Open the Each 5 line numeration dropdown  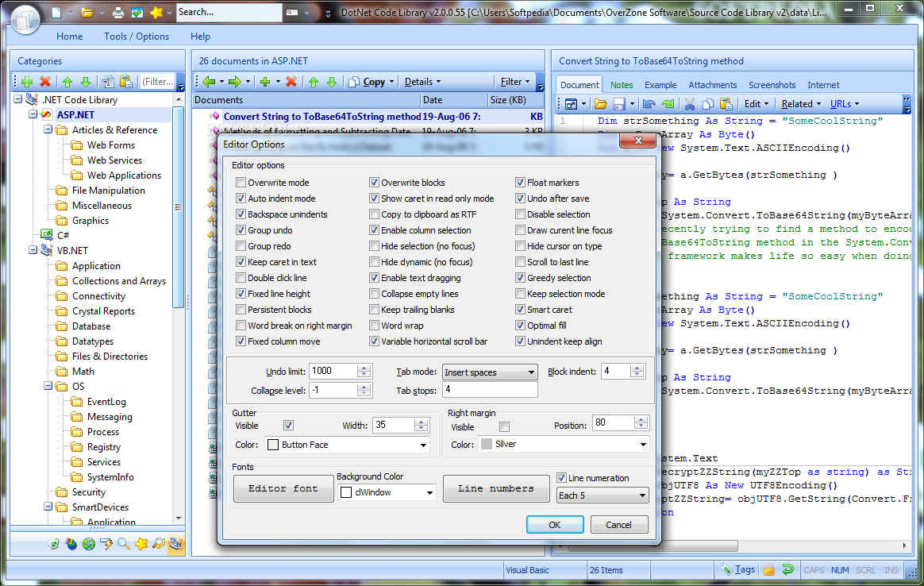tap(603, 495)
